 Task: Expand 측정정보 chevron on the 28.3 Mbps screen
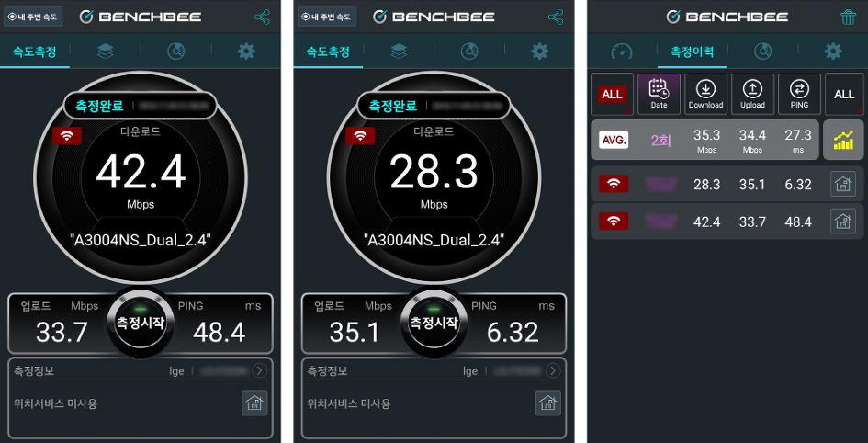click(x=553, y=370)
